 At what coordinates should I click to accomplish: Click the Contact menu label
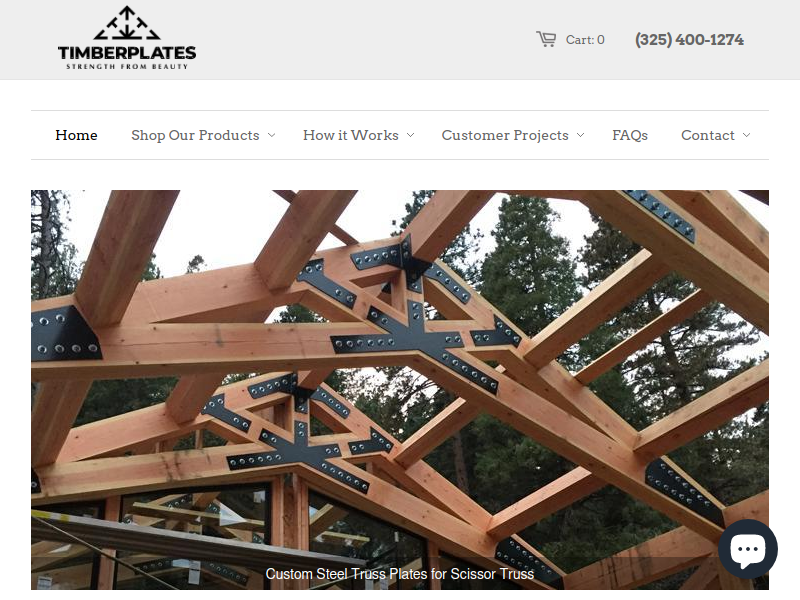pyautogui.click(x=708, y=135)
